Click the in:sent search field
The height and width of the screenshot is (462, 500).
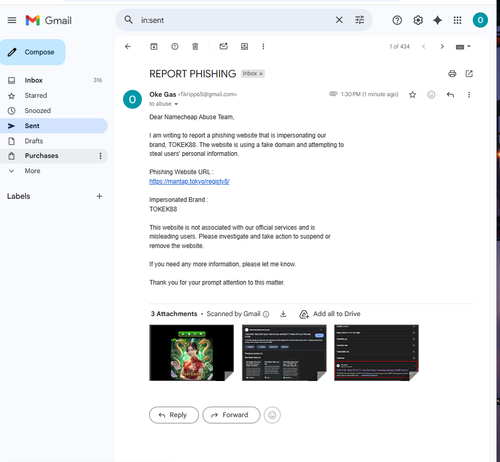point(233,20)
